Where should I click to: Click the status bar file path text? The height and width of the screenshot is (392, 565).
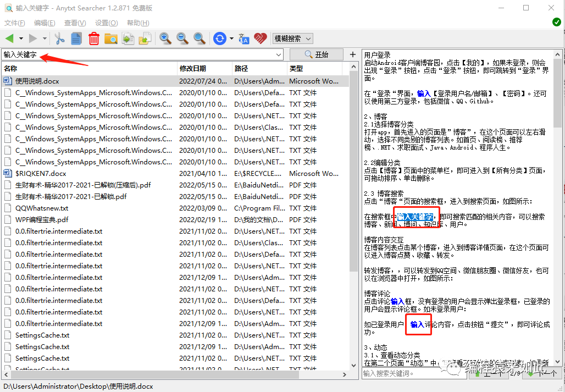78,387
